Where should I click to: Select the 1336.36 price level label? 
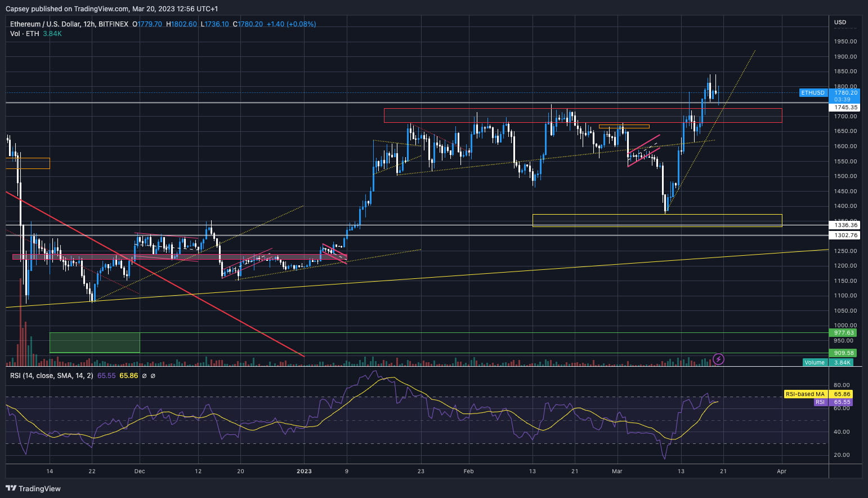click(845, 225)
